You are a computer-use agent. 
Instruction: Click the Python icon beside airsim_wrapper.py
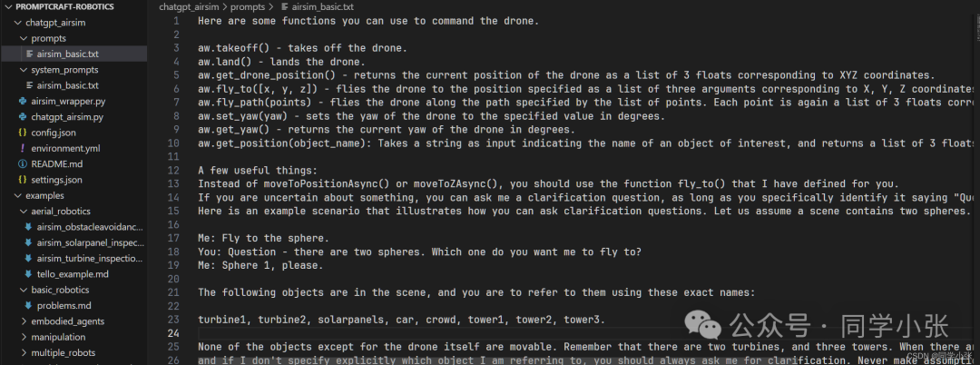[23, 101]
